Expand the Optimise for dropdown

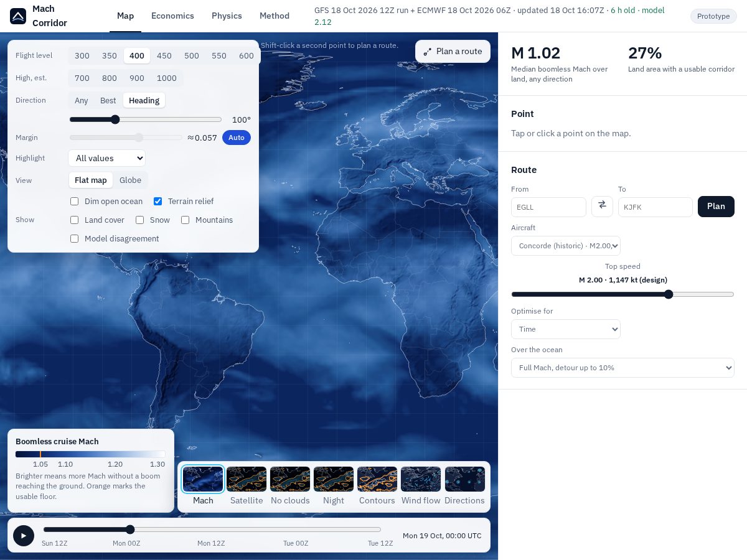[566, 329]
